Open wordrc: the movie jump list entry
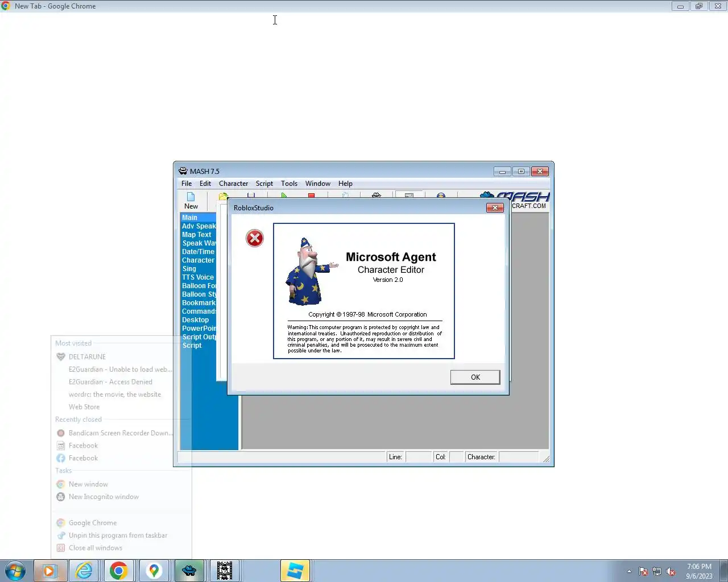This screenshot has width=728, height=582. (x=114, y=394)
